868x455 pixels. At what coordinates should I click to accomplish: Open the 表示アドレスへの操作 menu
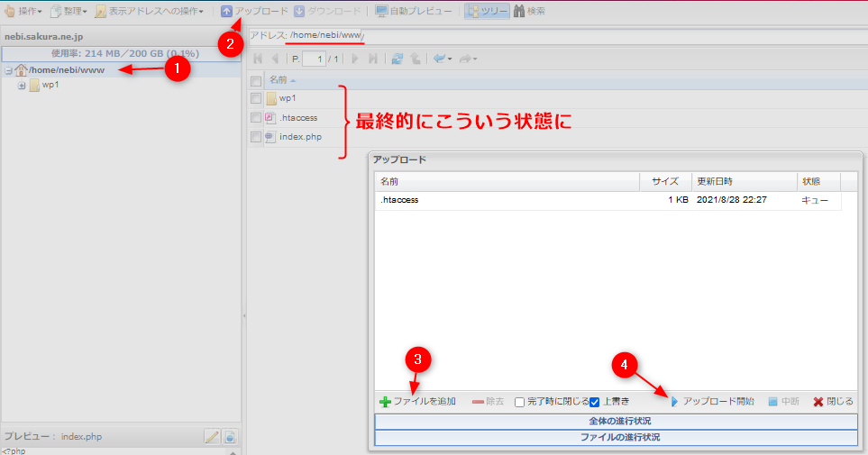[150, 12]
